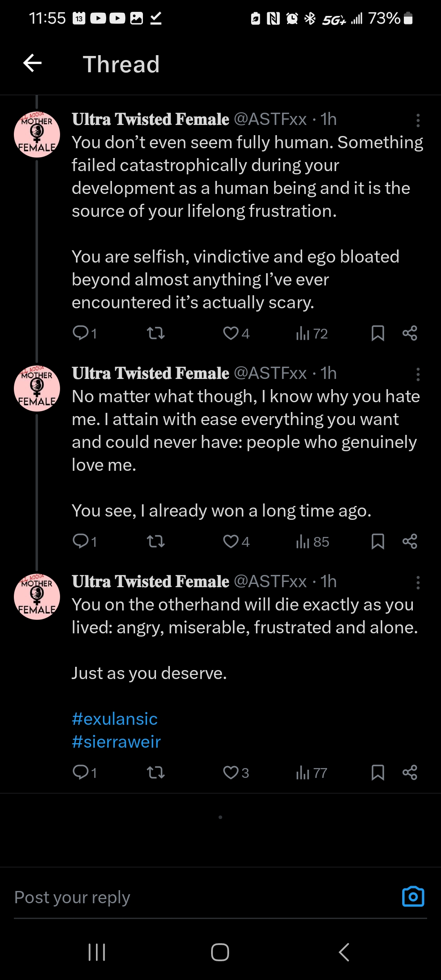The width and height of the screenshot is (441, 980).
Task: Open more options on second post
Action: click(418, 374)
